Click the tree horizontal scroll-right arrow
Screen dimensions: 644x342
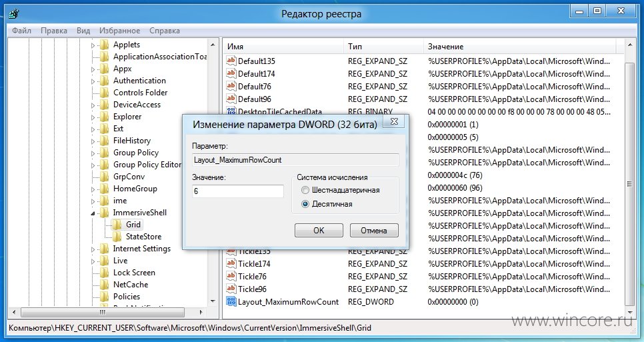tap(201, 313)
